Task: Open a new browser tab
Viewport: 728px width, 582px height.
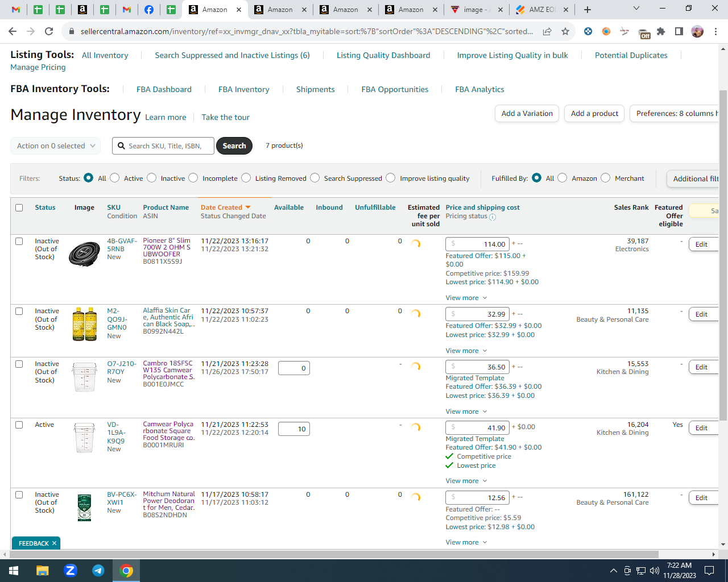Action: 588,10
